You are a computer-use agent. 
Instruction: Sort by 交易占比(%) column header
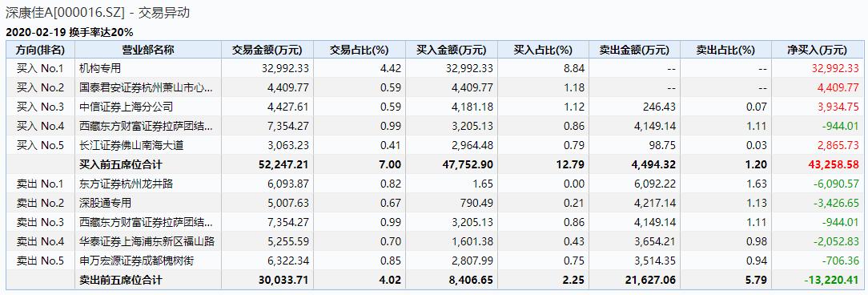[x=360, y=50]
